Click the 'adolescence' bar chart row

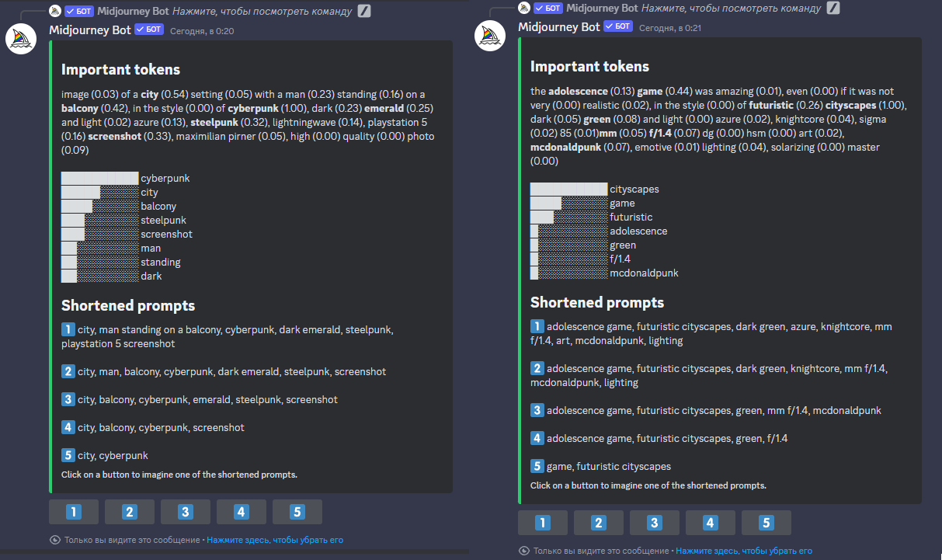(x=599, y=231)
